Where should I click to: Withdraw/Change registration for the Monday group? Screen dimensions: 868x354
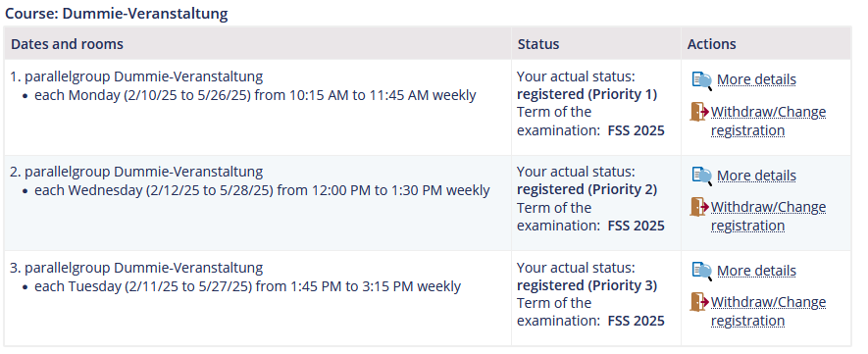coord(768,121)
